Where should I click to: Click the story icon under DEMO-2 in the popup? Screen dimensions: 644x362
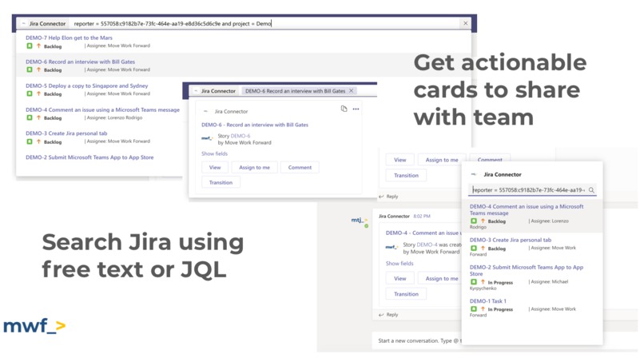474,282
